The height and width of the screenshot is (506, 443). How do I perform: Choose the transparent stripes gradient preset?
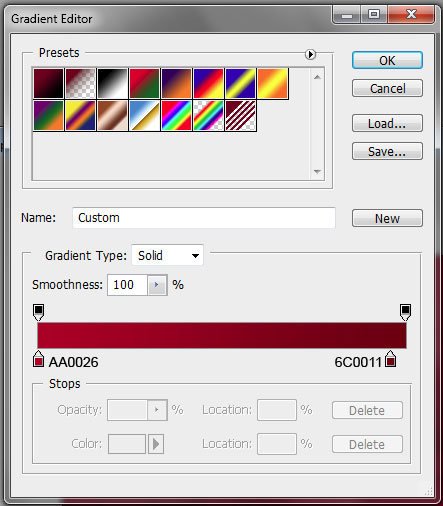click(x=240, y=115)
